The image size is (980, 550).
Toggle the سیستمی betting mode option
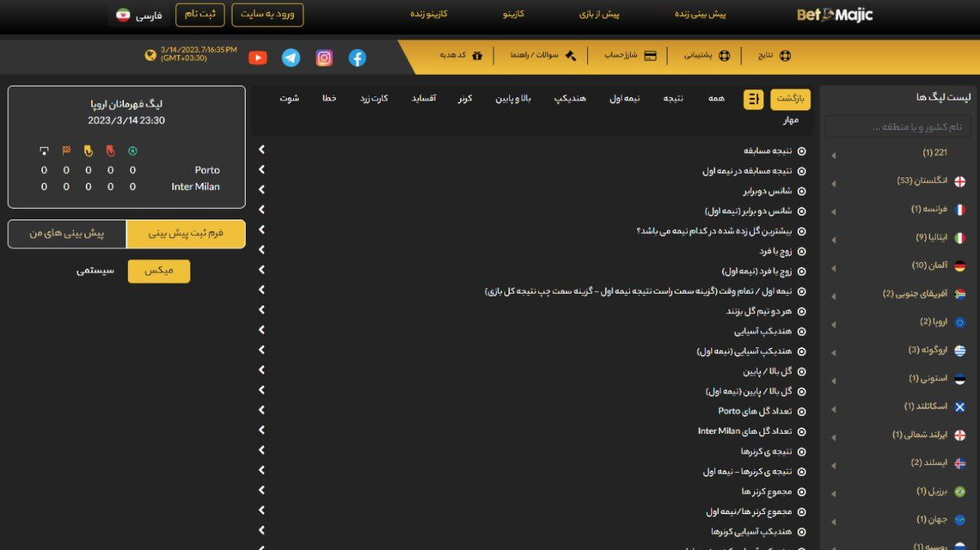click(96, 271)
